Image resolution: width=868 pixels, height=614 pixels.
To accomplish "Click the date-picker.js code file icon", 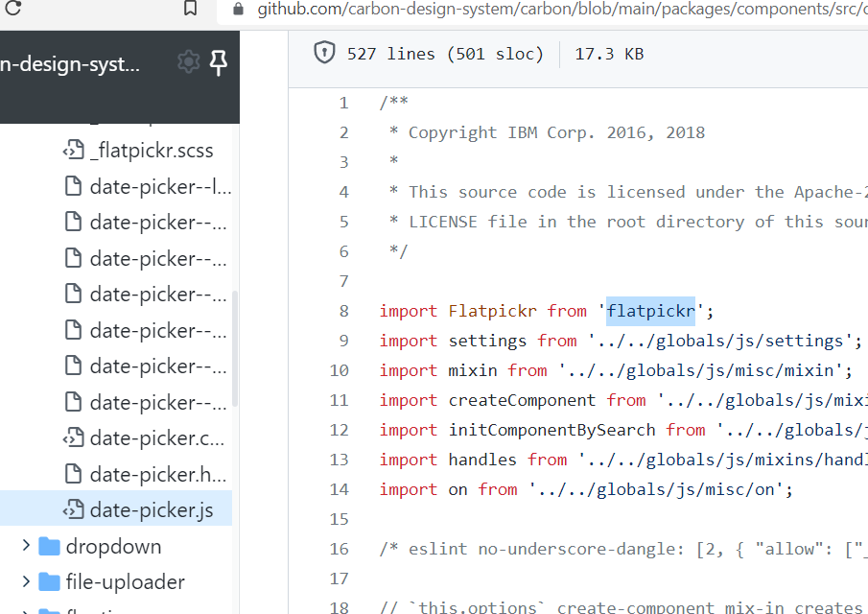I will (x=74, y=509).
